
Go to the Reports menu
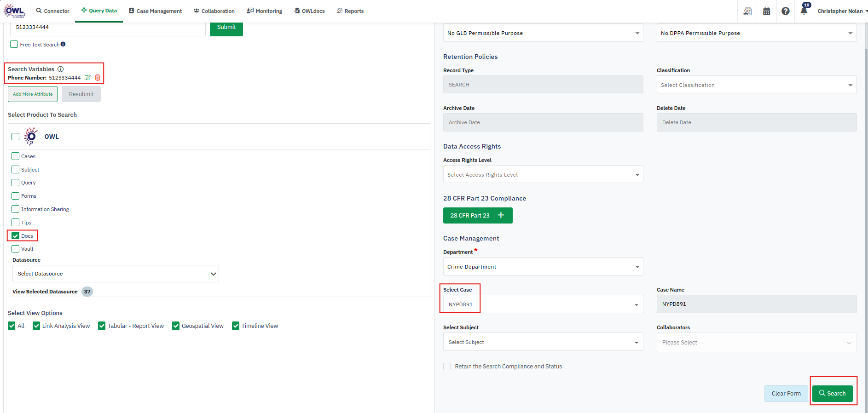point(350,11)
